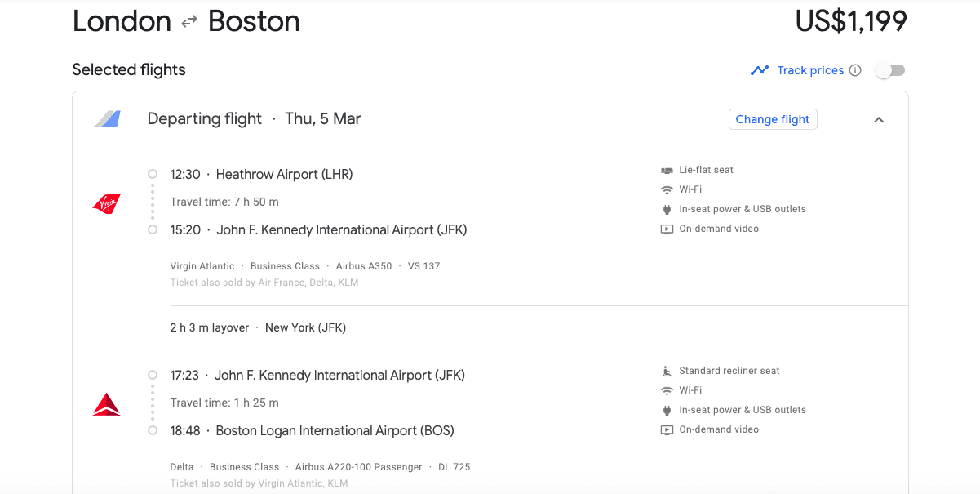
Task: Click the Lie-flat seat icon
Action: point(667,170)
